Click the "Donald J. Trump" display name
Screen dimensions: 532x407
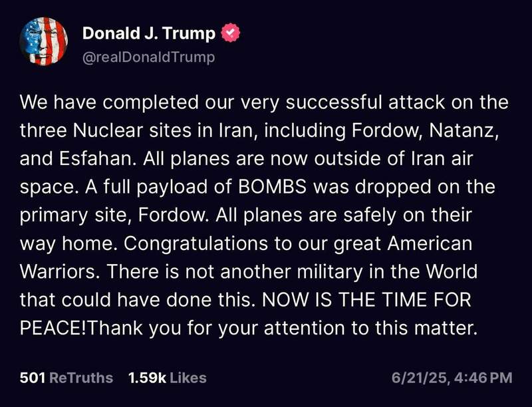click(148, 33)
